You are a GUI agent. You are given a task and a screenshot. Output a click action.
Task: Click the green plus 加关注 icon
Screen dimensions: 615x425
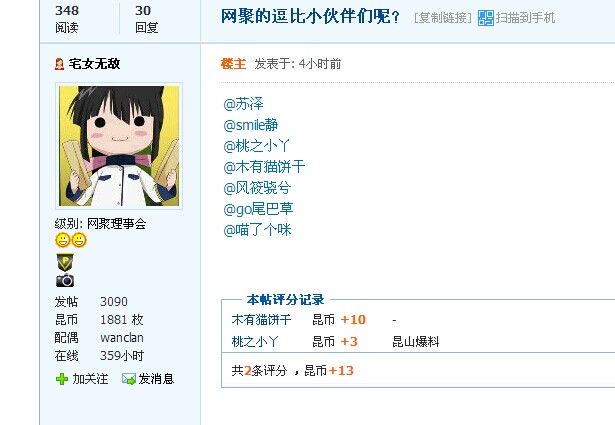click(62, 379)
